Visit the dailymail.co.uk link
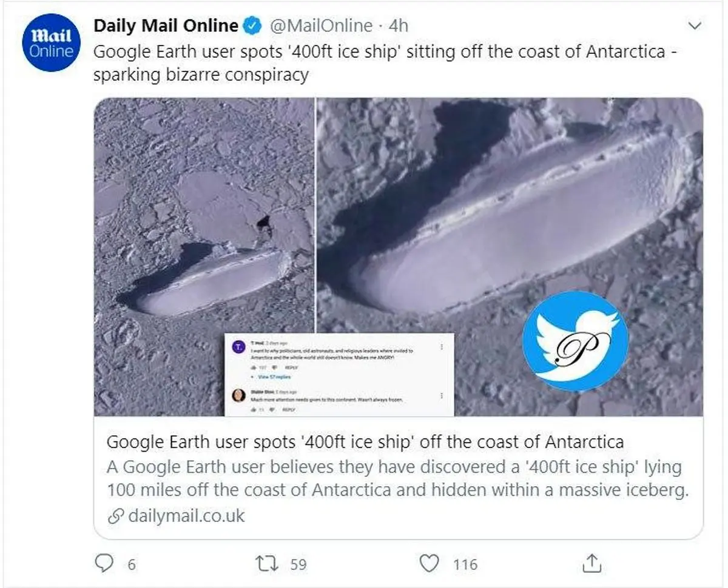This screenshot has height=588, width=728. pyautogui.click(x=186, y=516)
